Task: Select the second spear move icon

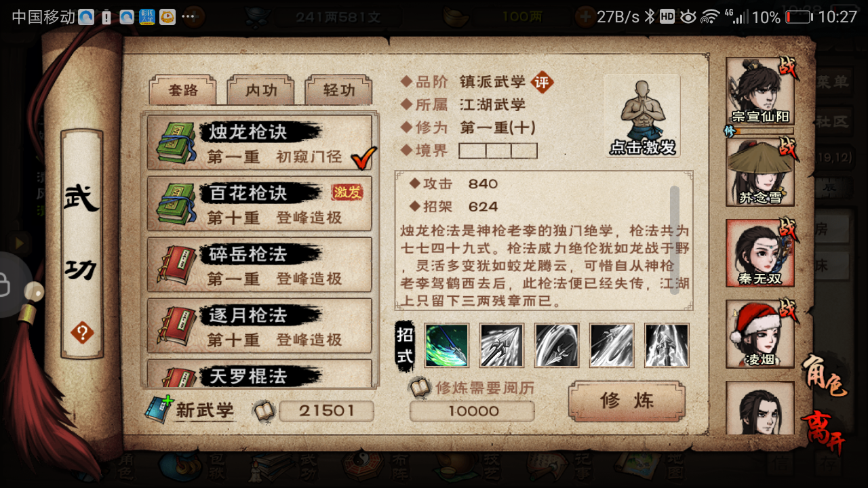Action: click(502, 346)
